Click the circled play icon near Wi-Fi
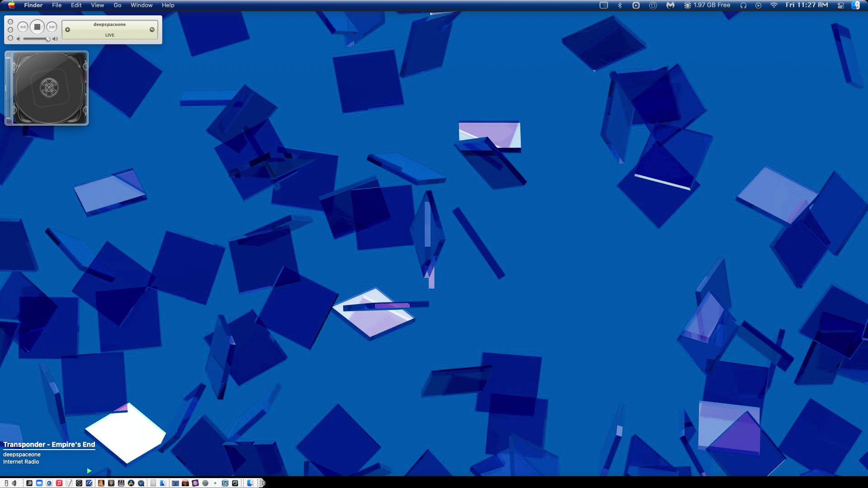This screenshot has height=488, width=868. [759, 5]
